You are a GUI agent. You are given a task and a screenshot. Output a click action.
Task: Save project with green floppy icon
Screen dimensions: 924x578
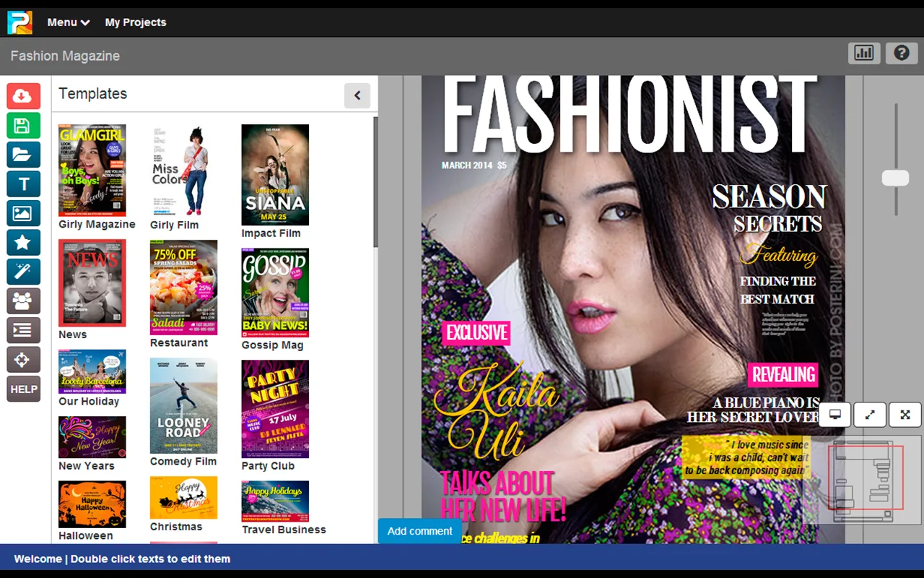[24, 125]
